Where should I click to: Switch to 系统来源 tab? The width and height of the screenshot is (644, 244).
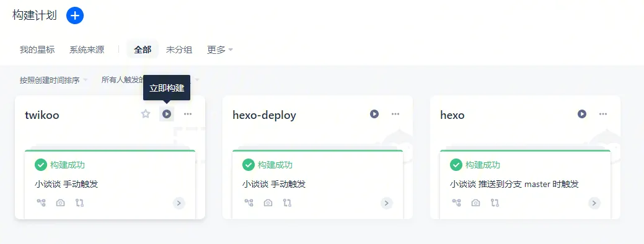tap(87, 50)
